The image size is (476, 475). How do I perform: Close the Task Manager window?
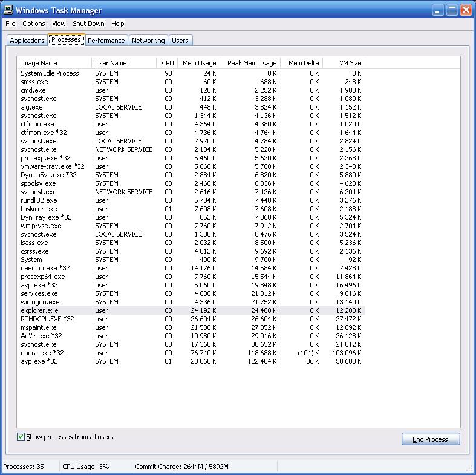tap(466, 10)
